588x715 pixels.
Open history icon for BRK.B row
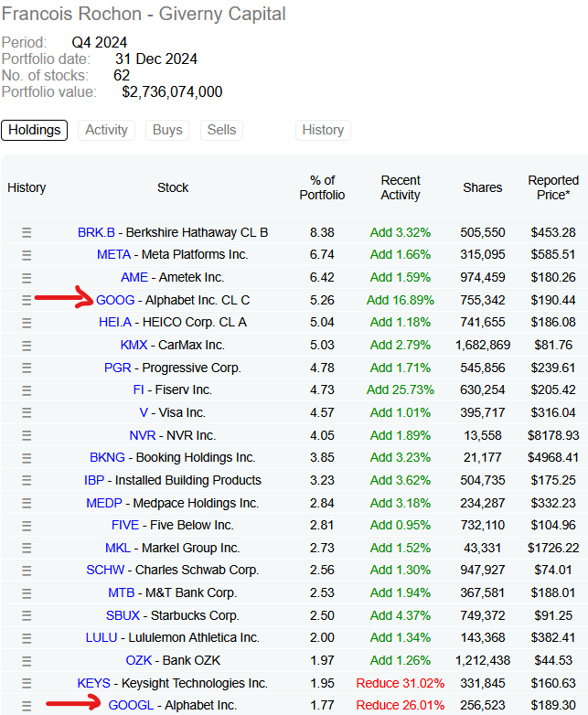tap(27, 232)
